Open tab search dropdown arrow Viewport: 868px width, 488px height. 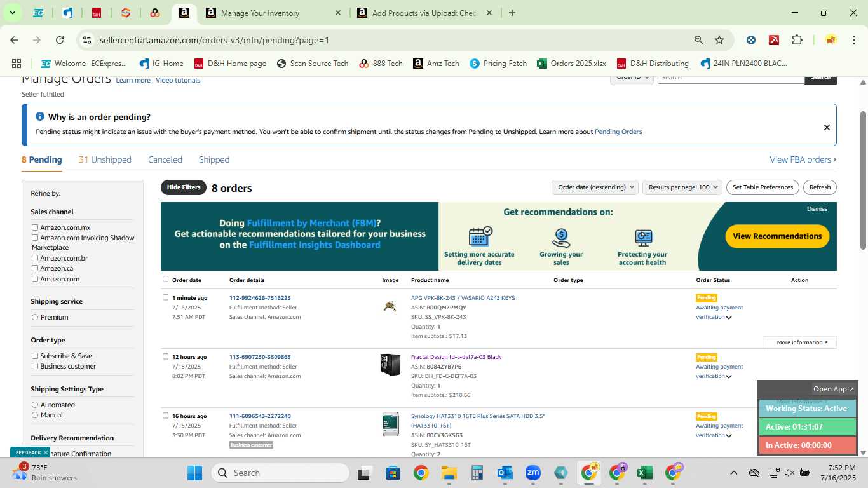tap(12, 13)
